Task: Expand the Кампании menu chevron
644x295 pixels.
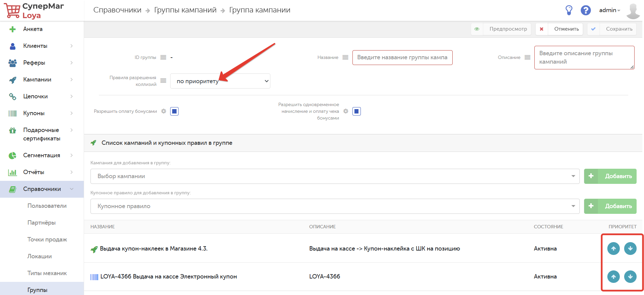Action: point(72,79)
